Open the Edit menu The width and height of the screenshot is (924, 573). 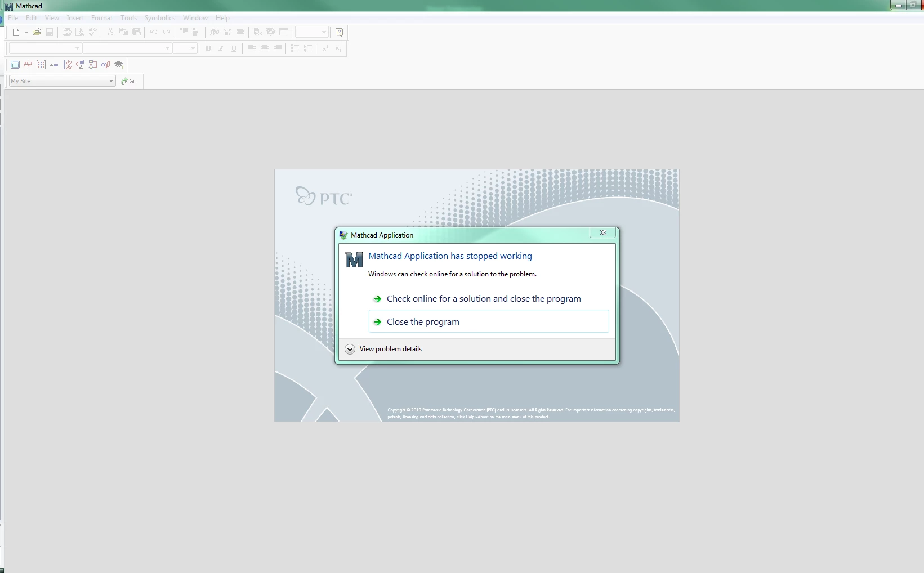coord(32,18)
